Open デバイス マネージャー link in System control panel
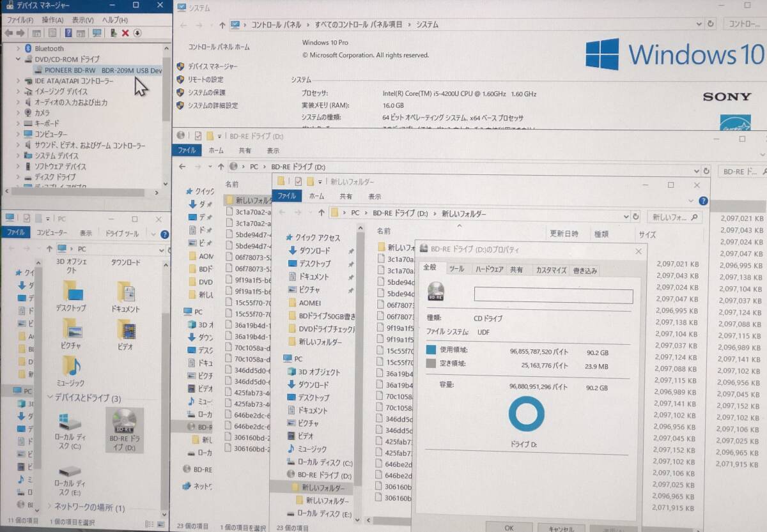 [212, 66]
